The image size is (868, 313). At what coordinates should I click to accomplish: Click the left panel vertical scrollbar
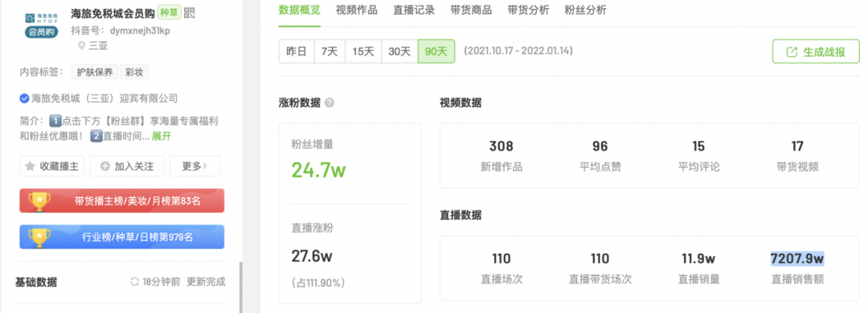240,287
